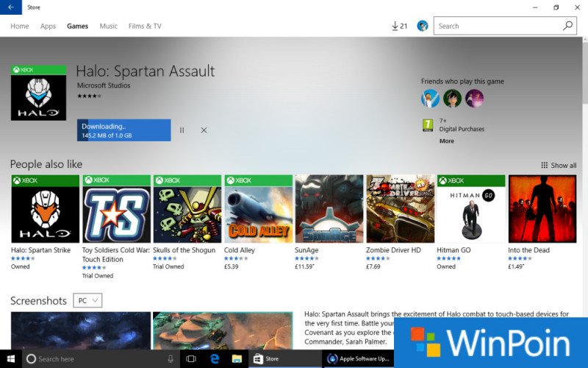588x368 pixels.
Task: Switch to Apple Software Update on taskbar
Action: 358,359
